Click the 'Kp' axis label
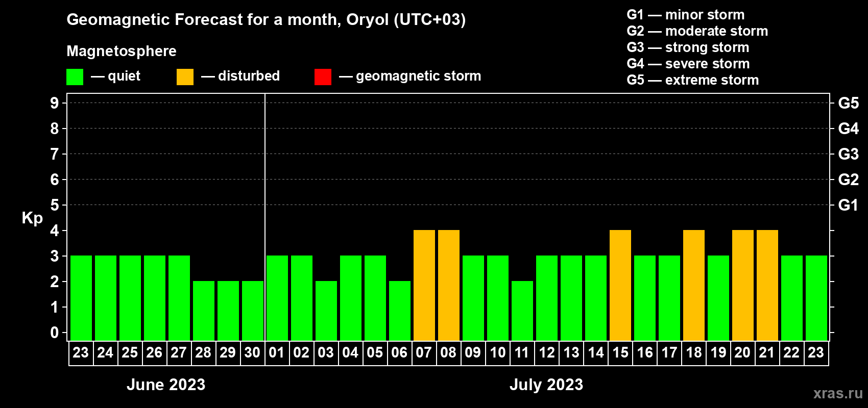The width and height of the screenshot is (868, 408). 32,218
